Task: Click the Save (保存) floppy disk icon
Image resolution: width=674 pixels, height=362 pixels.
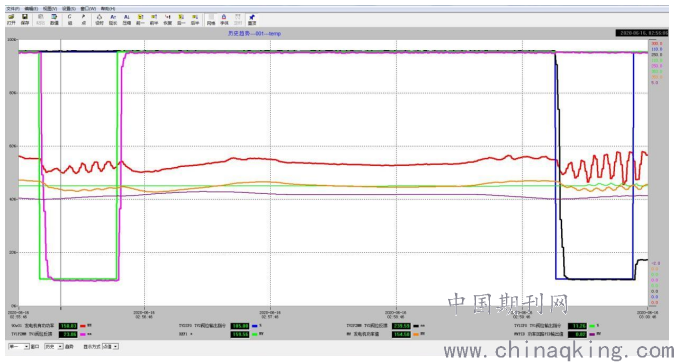Action: coord(25,19)
